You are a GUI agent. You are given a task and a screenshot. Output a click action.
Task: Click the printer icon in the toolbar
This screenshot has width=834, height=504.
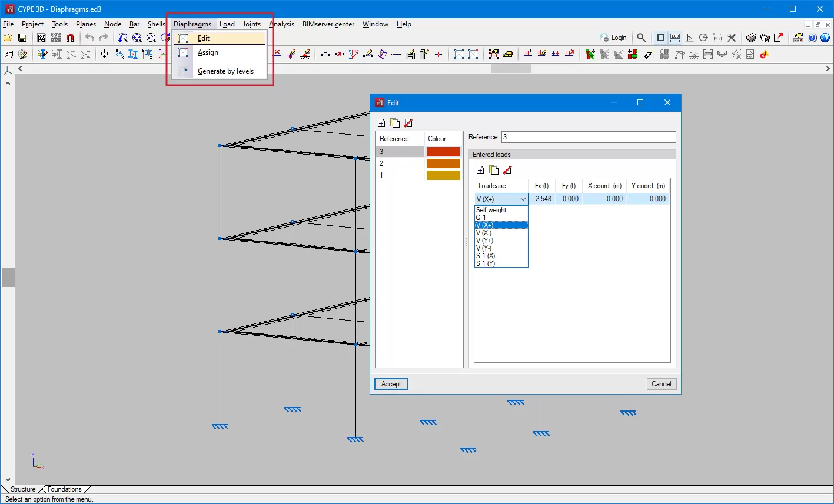[751, 38]
